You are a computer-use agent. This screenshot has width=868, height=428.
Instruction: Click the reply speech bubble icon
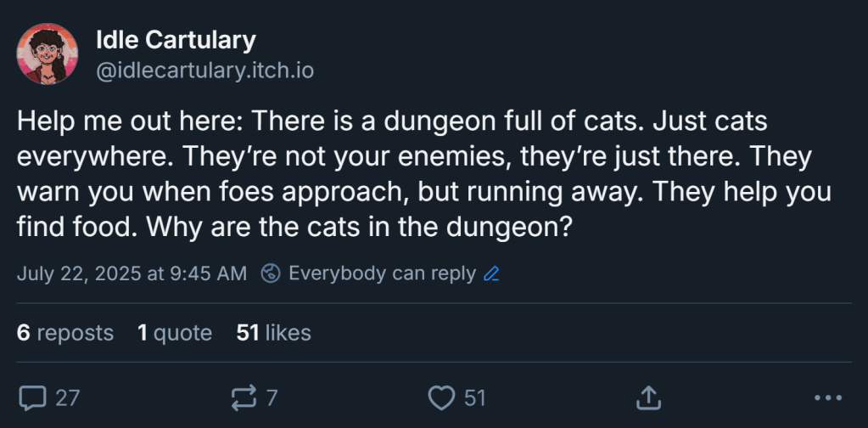point(33,397)
